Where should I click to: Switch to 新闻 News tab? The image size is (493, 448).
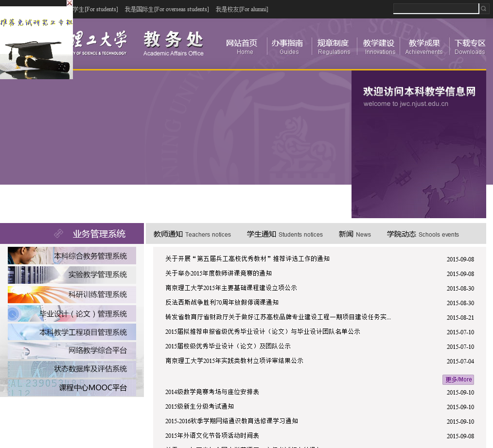click(x=354, y=234)
